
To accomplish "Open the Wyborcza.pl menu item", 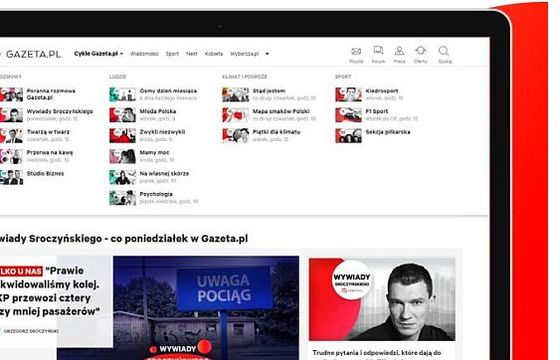I will (x=244, y=54).
